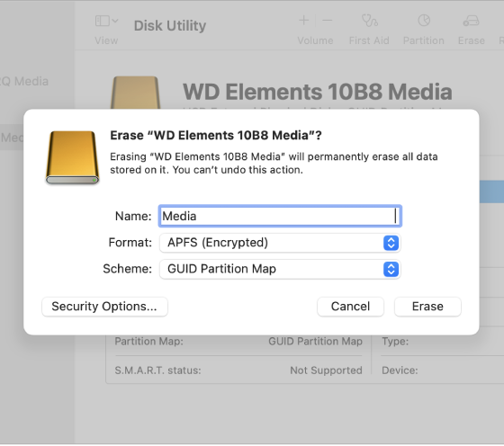Screen dimensions: 504x446
Task: Click the large WD Elements drive icon
Action: click(x=135, y=93)
